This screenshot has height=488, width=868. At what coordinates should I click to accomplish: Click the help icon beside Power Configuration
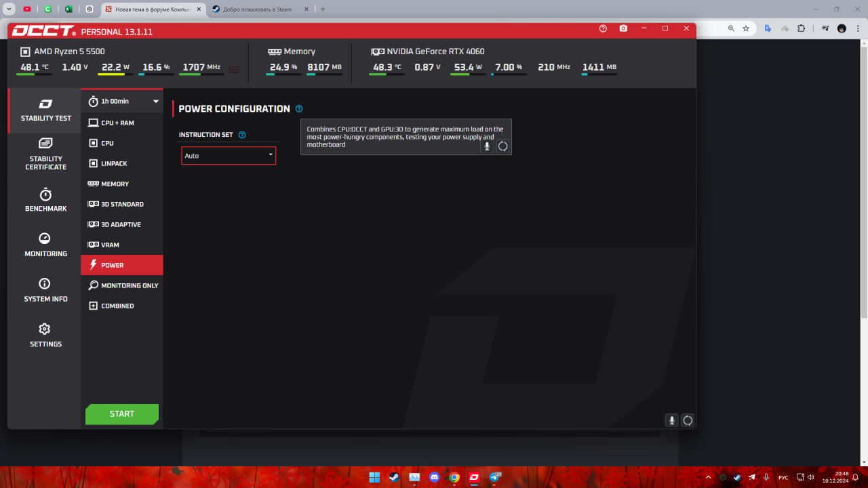(299, 108)
